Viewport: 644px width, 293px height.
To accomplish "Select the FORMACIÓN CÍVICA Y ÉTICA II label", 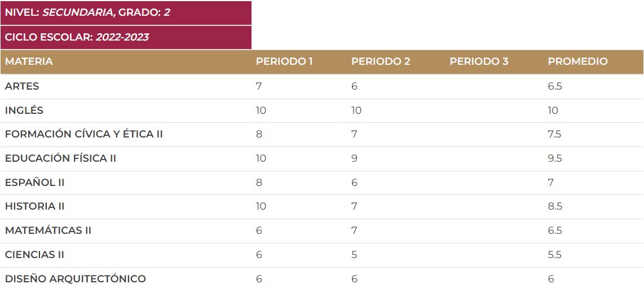I will (x=84, y=134).
